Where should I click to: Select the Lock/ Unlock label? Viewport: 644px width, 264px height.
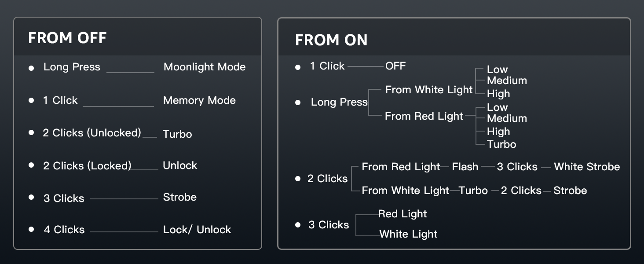[197, 230]
